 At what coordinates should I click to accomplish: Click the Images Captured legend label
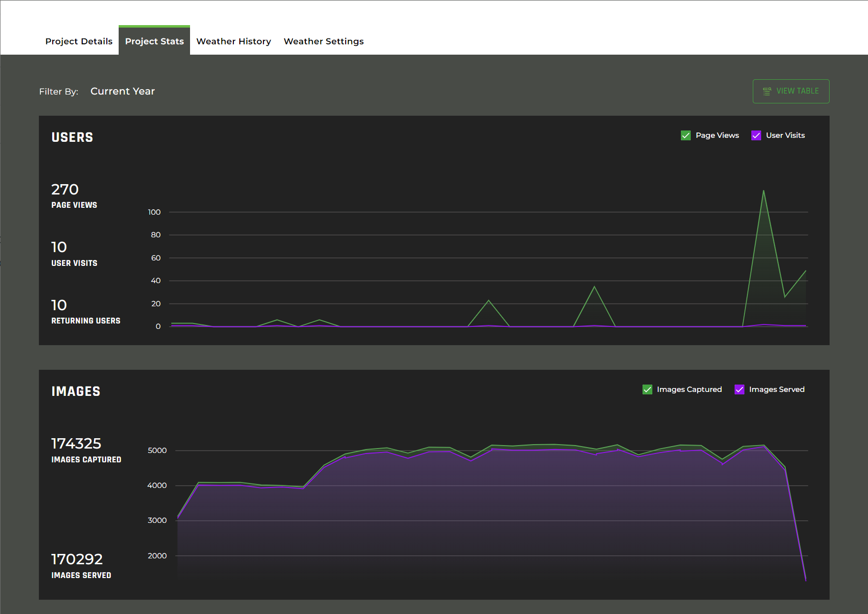coord(689,389)
